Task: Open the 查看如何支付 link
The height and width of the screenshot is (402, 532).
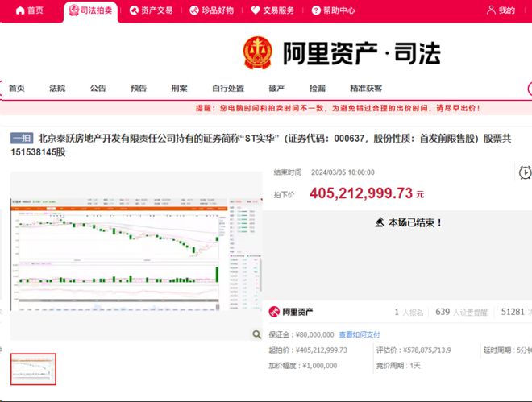Action: point(360,335)
